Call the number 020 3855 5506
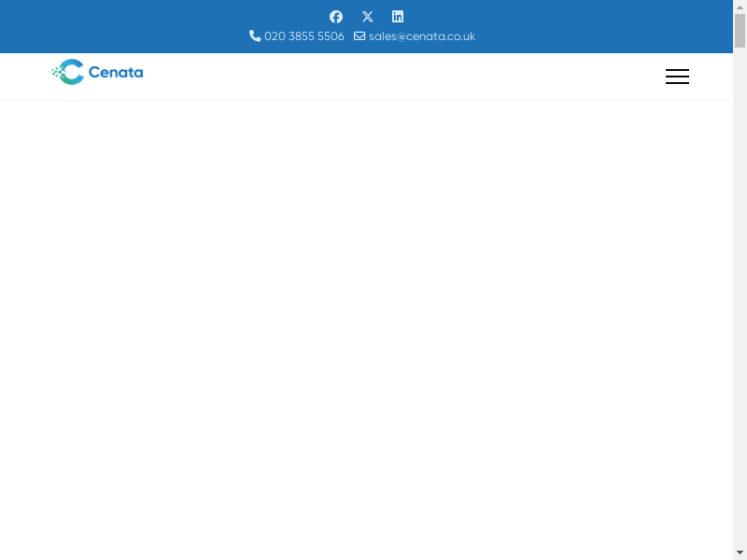 303,36
